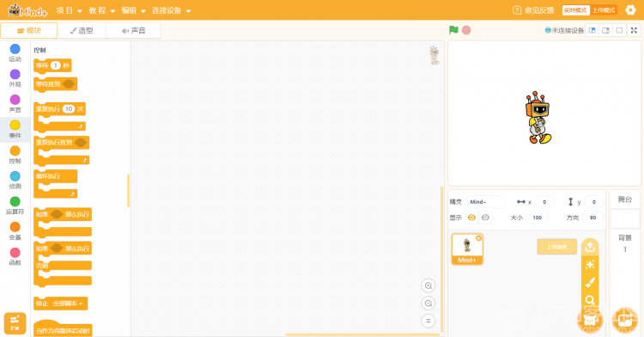Screen dimensions: 644x337
Task: Click the green flag run icon
Action: click(x=453, y=30)
